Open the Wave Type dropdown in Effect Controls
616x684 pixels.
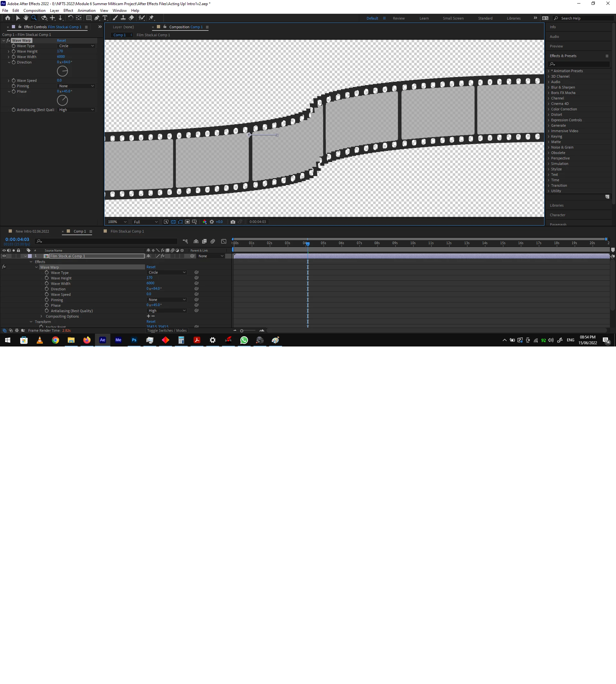coord(76,46)
